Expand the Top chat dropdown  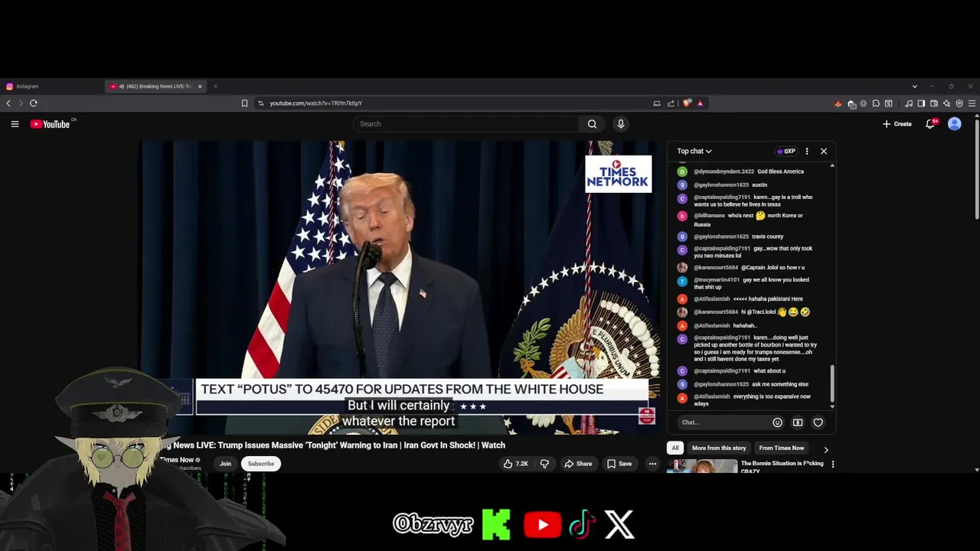694,152
